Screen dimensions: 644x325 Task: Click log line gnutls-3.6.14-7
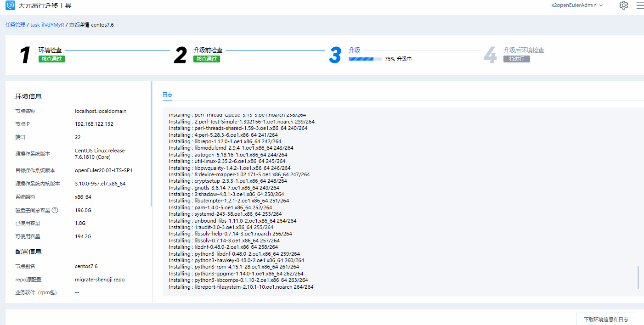(x=224, y=188)
